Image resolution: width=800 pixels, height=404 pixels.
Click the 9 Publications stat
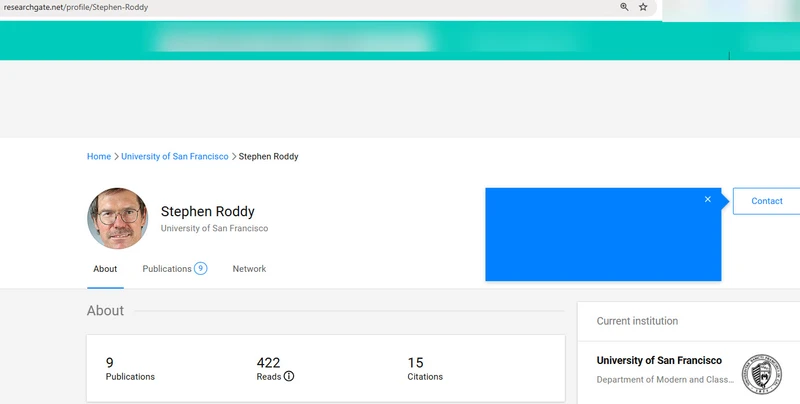pyautogui.click(x=130, y=369)
